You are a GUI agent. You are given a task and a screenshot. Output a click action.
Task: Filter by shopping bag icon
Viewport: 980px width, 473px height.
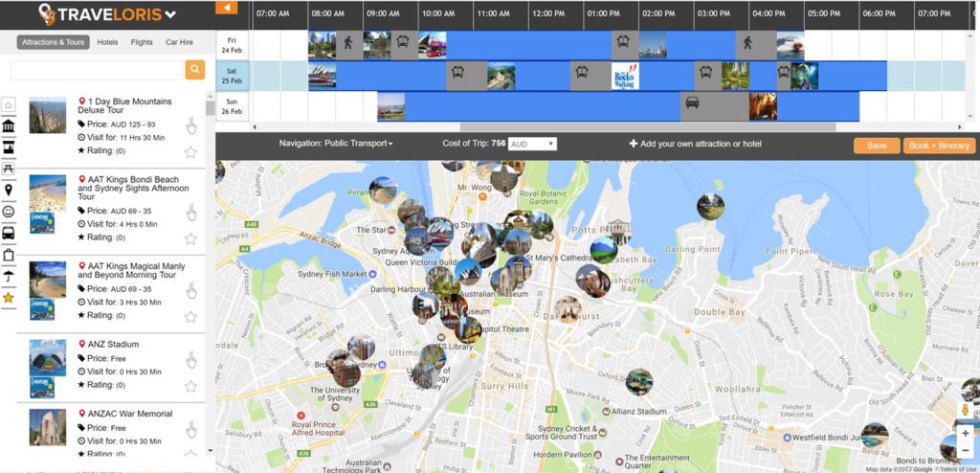8,255
